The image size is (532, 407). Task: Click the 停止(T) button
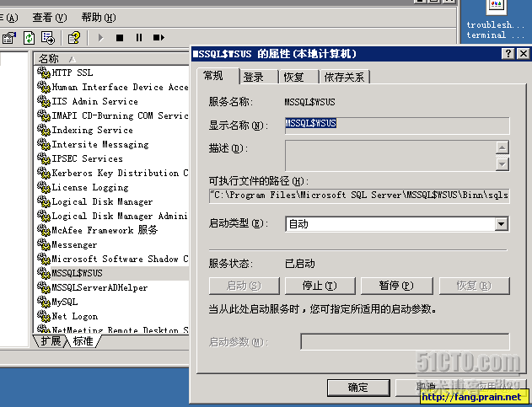(320, 286)
